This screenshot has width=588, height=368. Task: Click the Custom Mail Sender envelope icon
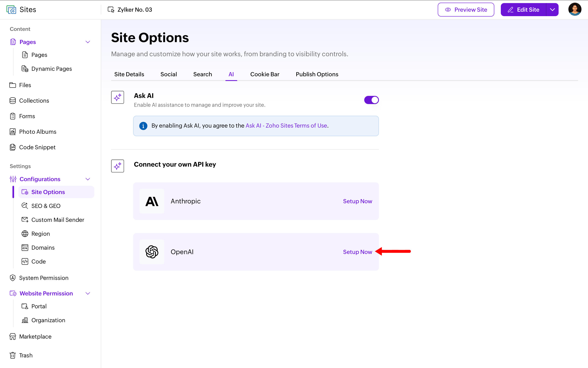click(x=25, y=220)
